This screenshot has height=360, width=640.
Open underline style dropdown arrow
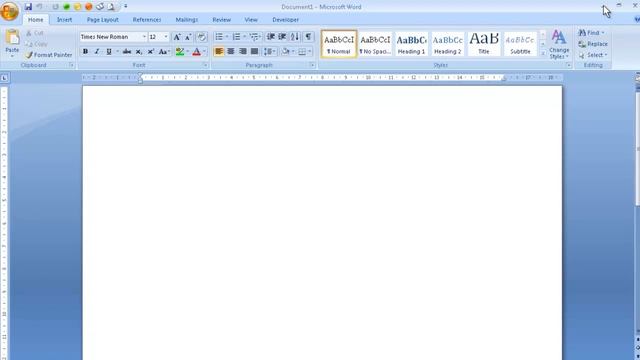coord(118,51)
